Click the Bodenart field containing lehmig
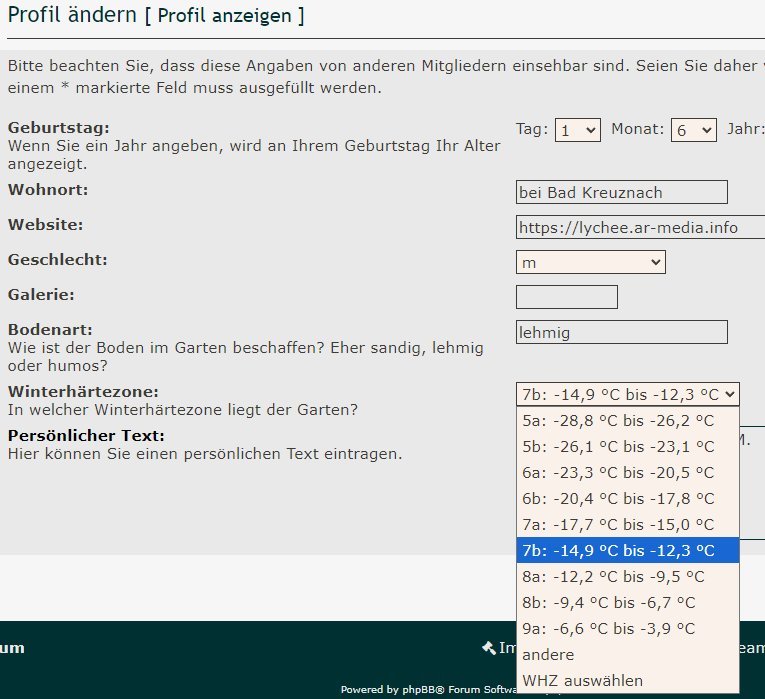Screen dimensions: 765x699 click(x=621, y=332)
